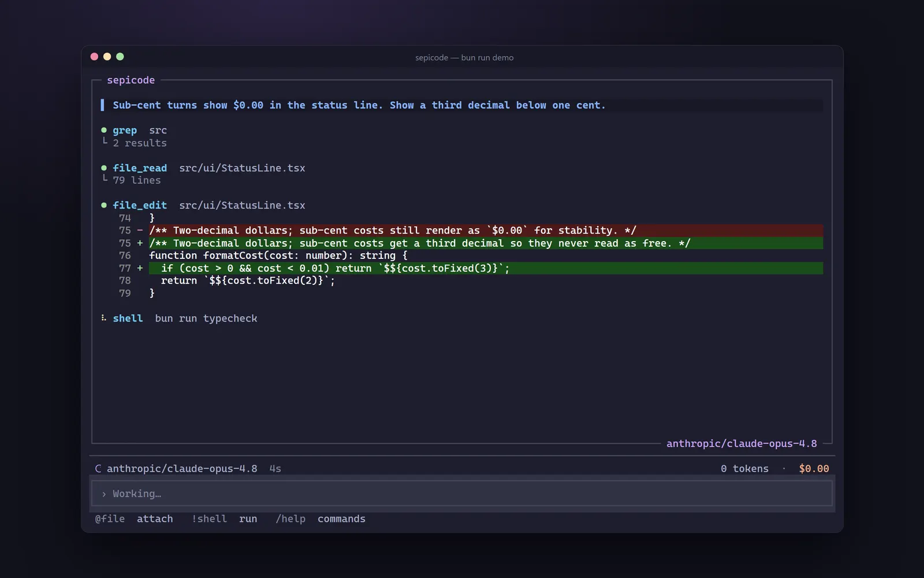
Task: Click the shell tool call label
Action: pyautogui.click(x=128, y=318)
